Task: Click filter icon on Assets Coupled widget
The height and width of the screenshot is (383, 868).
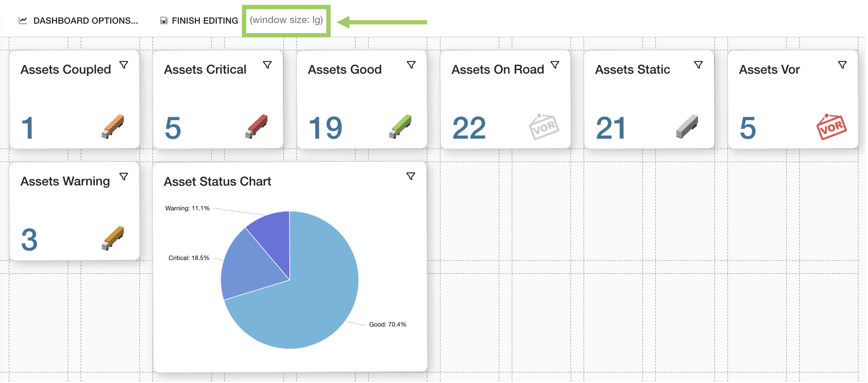Action: point(124,65)
